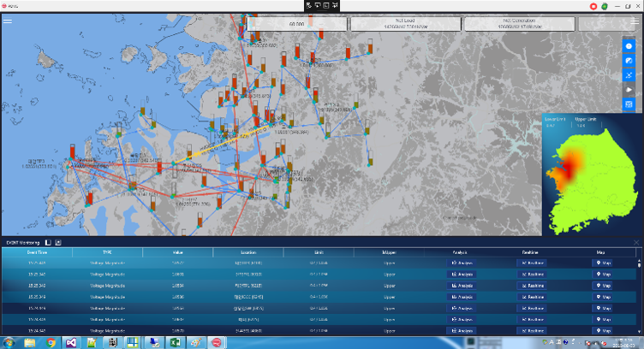Click Realtime button in second event row

click(533, 274)
